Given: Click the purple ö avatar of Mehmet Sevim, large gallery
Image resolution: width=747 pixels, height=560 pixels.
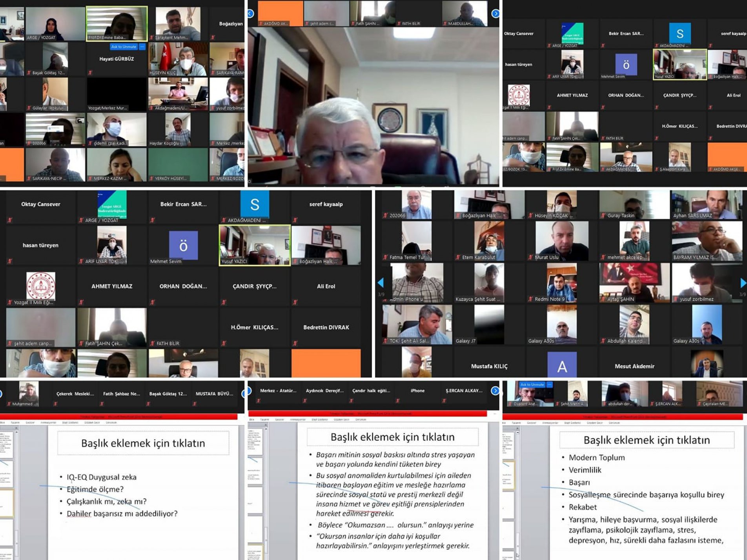Looking at the screenshot, I should pos(183,245).
